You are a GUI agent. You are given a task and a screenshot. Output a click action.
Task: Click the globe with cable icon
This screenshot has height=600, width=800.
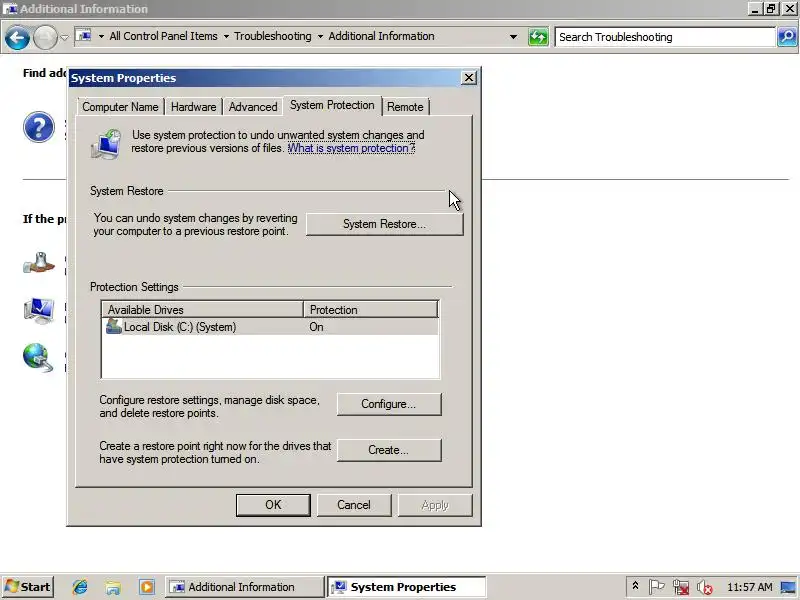38,357
